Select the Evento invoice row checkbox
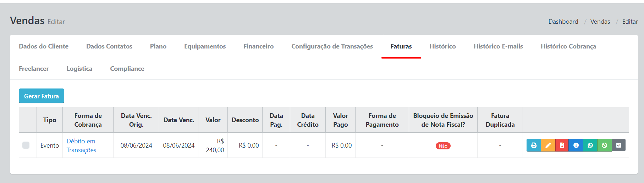 pyautogui.click(x=26, y=145)
